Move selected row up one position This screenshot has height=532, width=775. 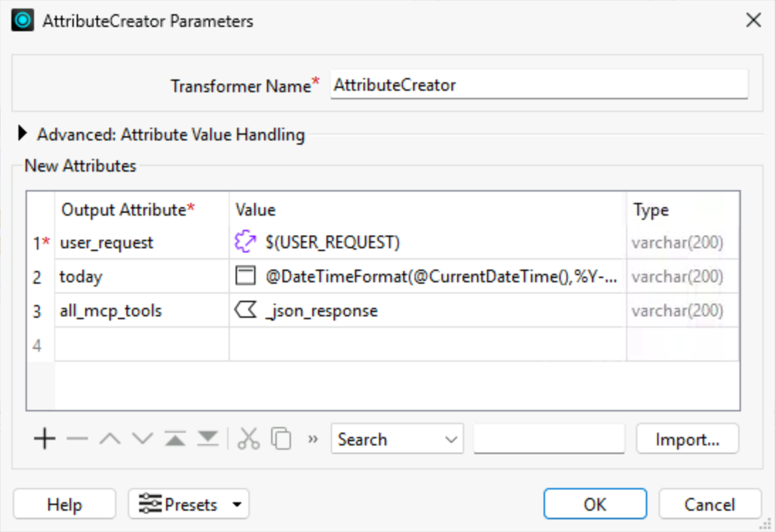tap(110, 438)
